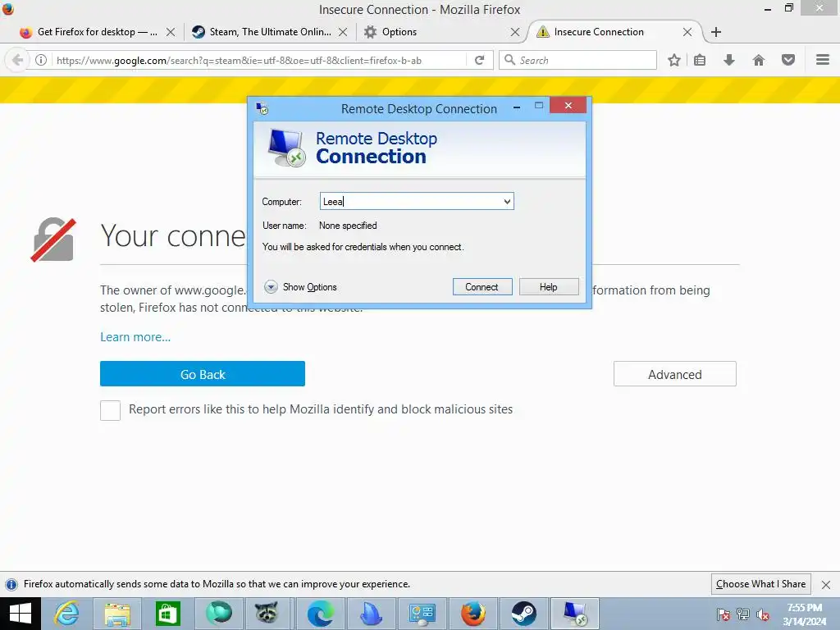
Task: Click the Remote Desktop title bar system icon
Action: click(262, 108)
